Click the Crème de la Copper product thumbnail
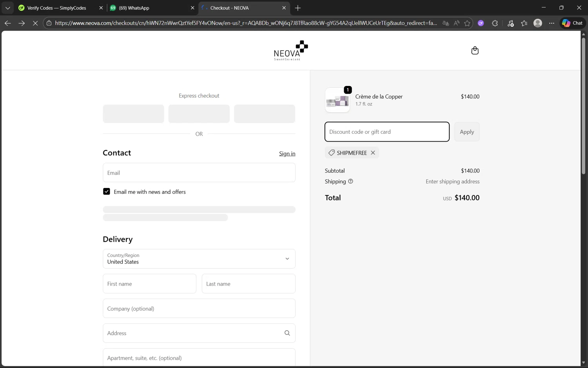Image resolution: width=588 pixels, height=368 pixels. [x=338, y=100]
